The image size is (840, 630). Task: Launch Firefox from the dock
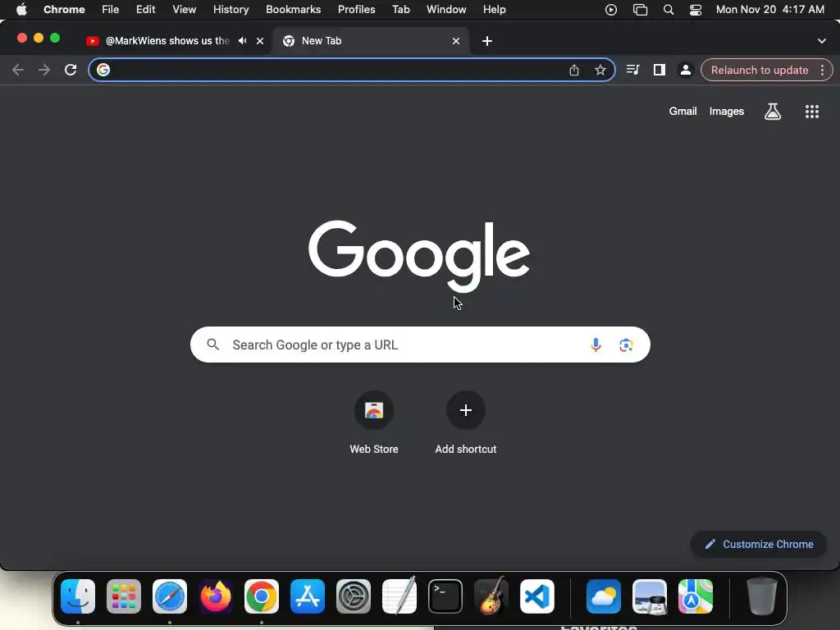coord(216,596)
